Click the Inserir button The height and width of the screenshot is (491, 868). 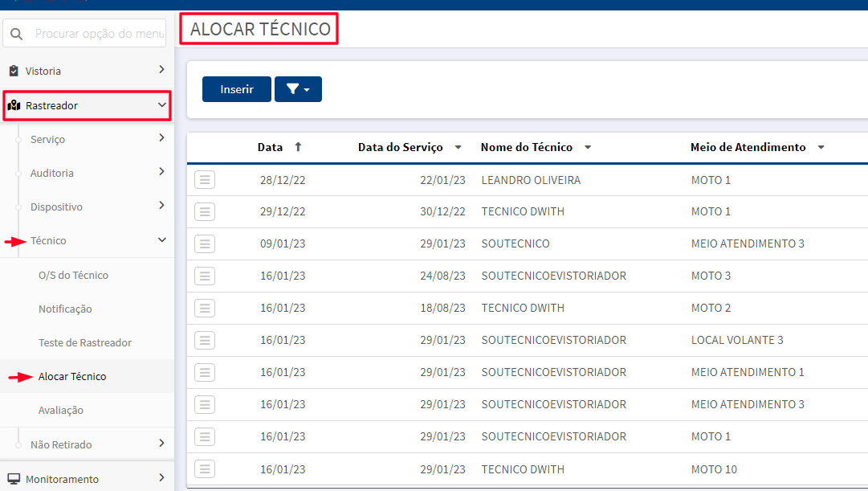237,89
